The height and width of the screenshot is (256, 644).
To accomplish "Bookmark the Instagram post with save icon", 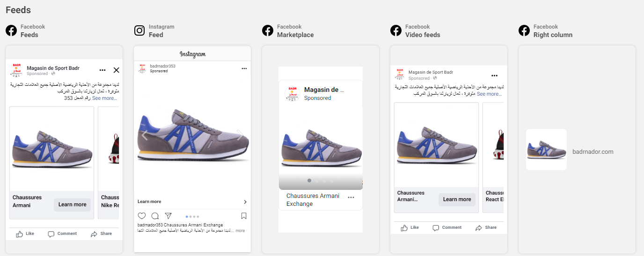I will [x=244, y=216].
